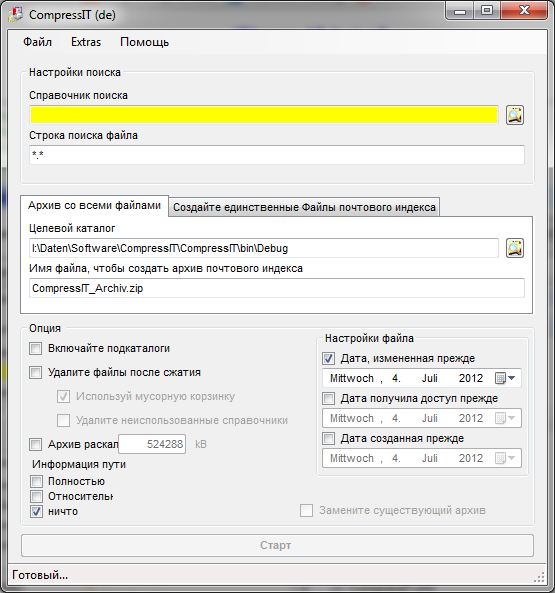Click the yellow Справочник поиска input field
Image resolution: width=555 pixels, height=593 pixels.
point(264,115)
